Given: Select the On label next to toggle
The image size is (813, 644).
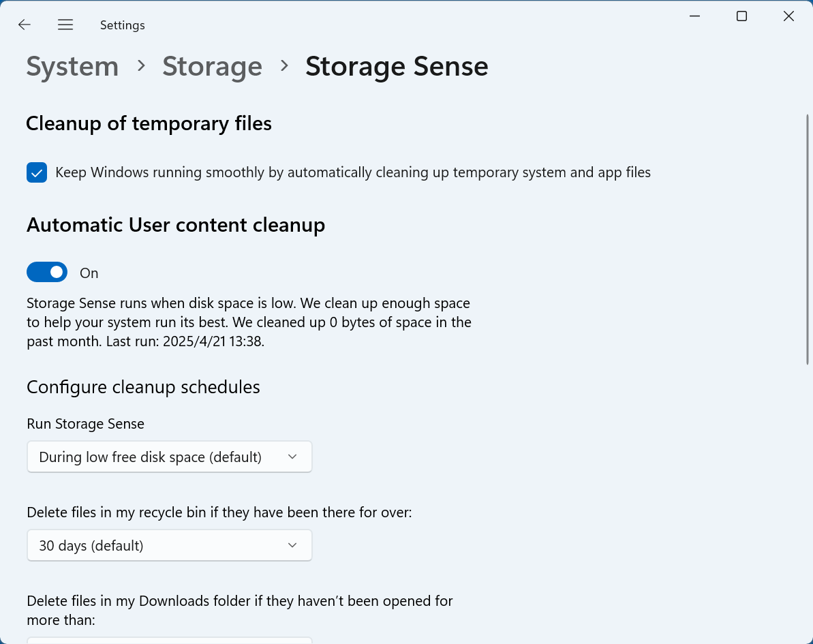Looking at the screenshot, I should [89, 273].
